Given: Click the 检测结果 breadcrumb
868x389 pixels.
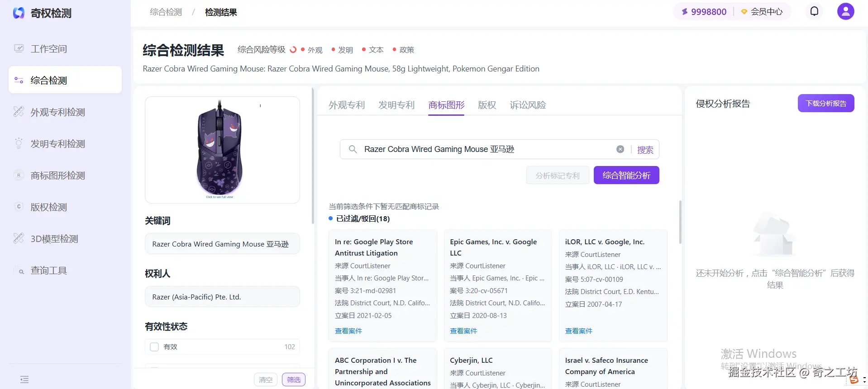Looking at the screenshot, I should (x=221, y=12).
